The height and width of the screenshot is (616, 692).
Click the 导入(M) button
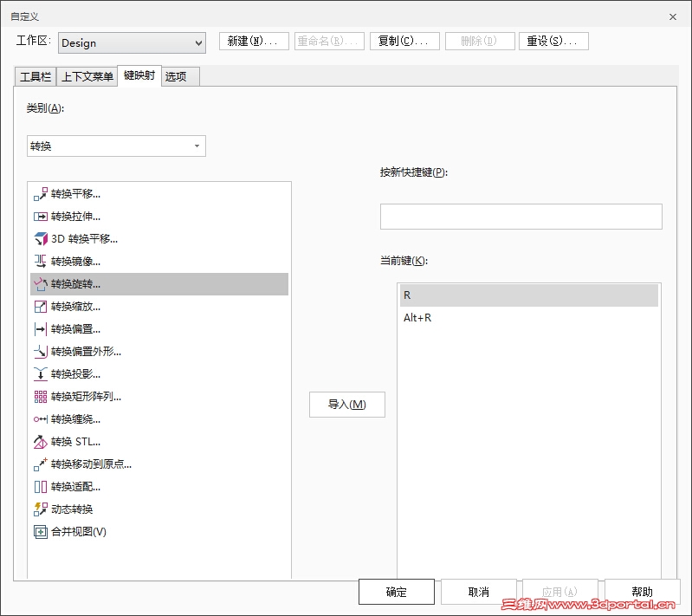point(347,405)
